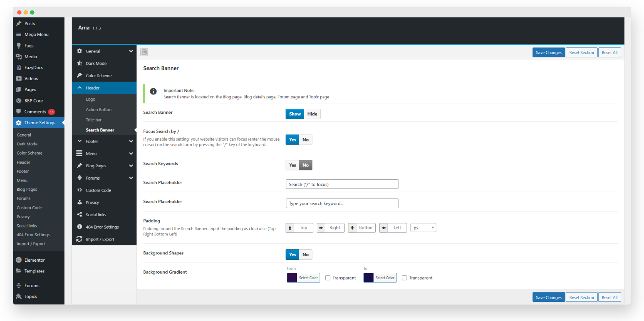Click the Color Scheme brush icon
644x321 pixels.
point(80,75)
